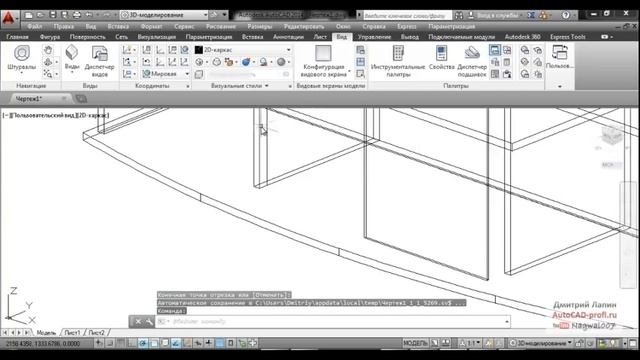Click the Print icon in quick access toolbar
The image size is (640, 360).
coord(77,15)
